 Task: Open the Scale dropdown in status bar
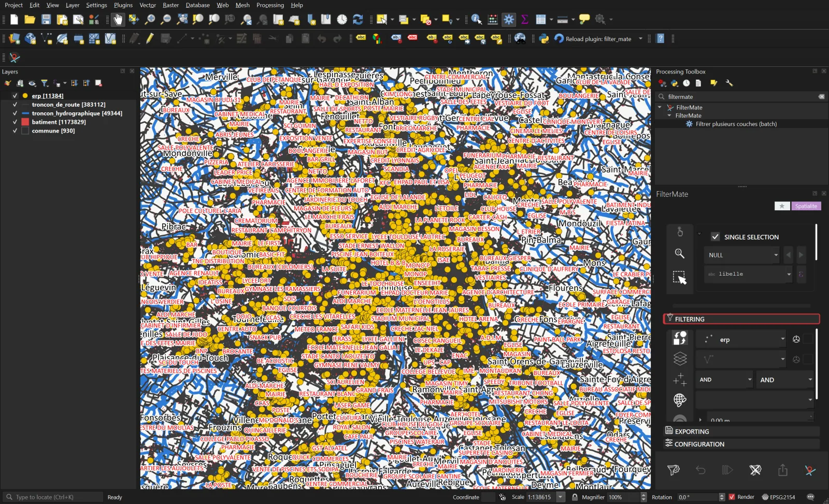(561, 497)
